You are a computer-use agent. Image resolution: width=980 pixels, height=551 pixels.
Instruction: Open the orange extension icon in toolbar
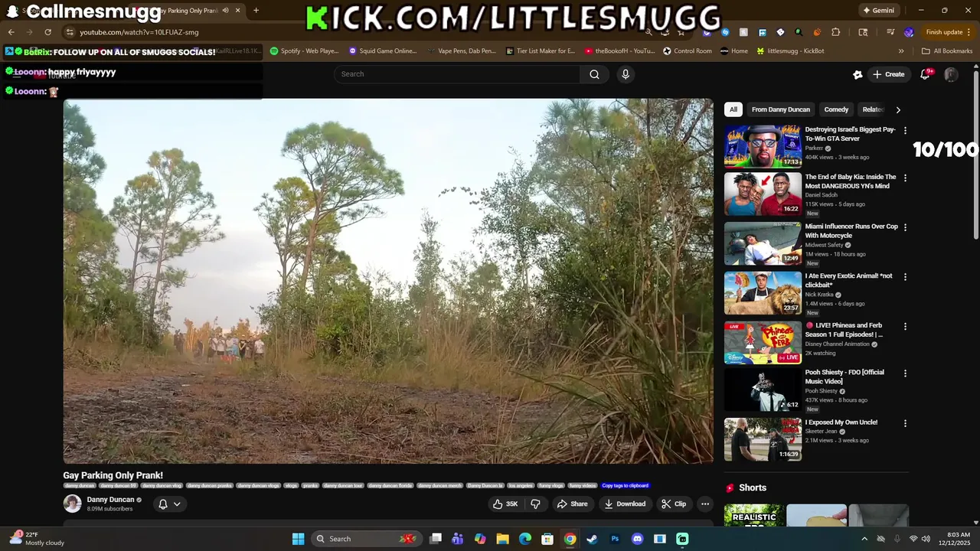(x=817, y=32)
